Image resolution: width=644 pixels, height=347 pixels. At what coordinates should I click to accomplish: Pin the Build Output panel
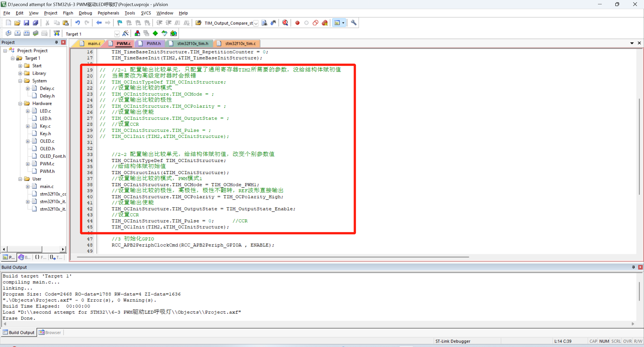click(633, 267)
